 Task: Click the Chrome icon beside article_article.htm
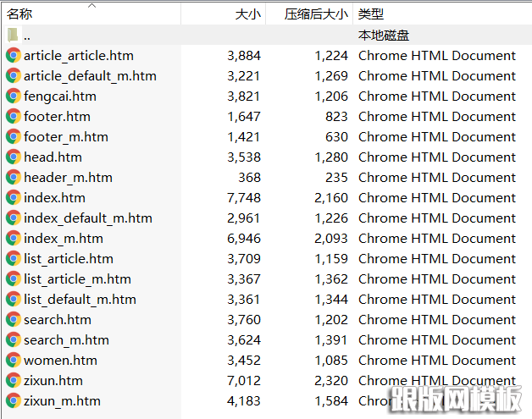[14, 56]
